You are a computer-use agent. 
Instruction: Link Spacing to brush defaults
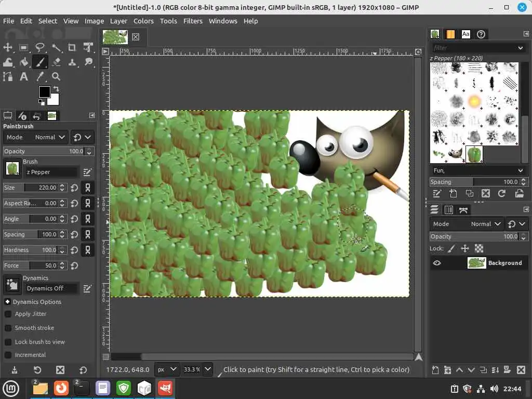(x=88, y=234)
